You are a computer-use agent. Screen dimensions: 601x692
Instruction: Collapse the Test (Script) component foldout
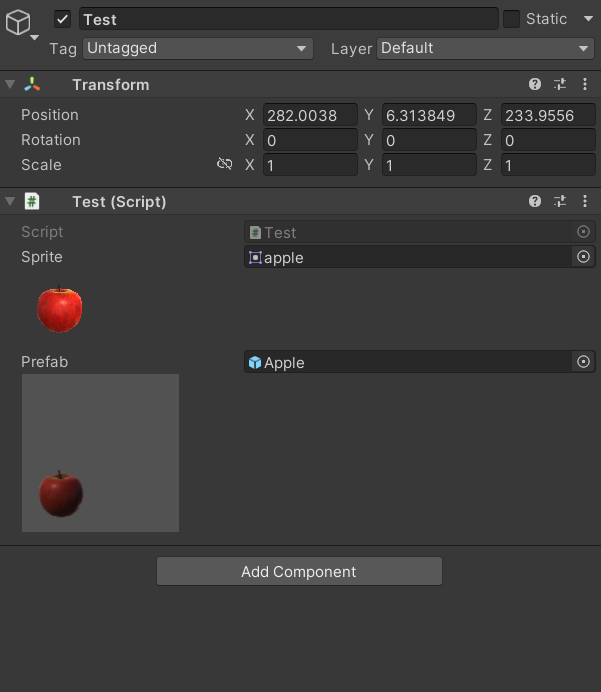pos(10,201)
